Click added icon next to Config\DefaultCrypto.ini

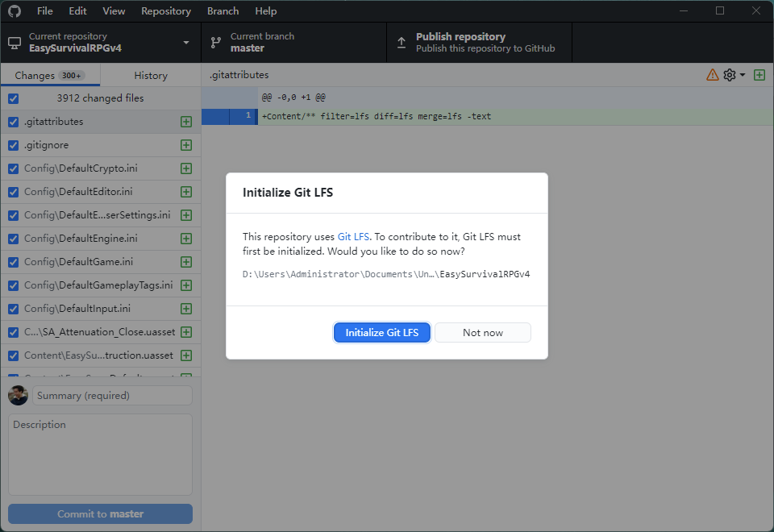[186, 168]
